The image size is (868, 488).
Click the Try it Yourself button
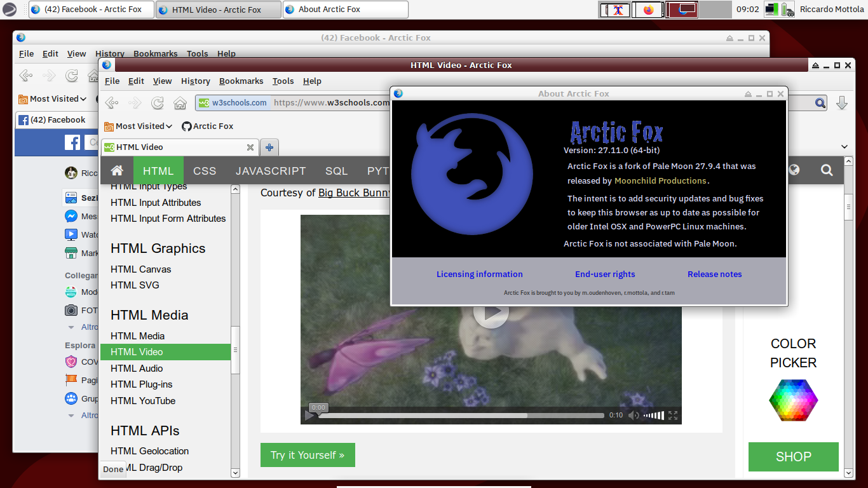pyautogui.click(x=308, y=455)
